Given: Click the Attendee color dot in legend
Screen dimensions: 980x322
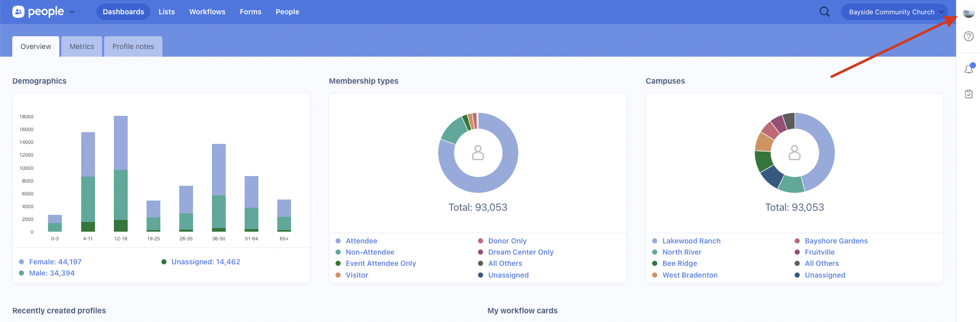Looking at the screenshot, I should 338,241.
